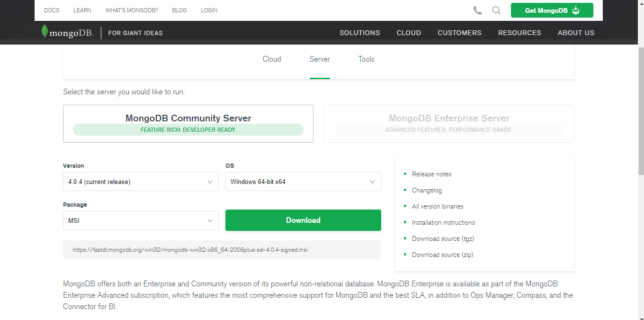Open the search magnifier icon
This screenshot has width=644, height=320.
tap(496, 10)
